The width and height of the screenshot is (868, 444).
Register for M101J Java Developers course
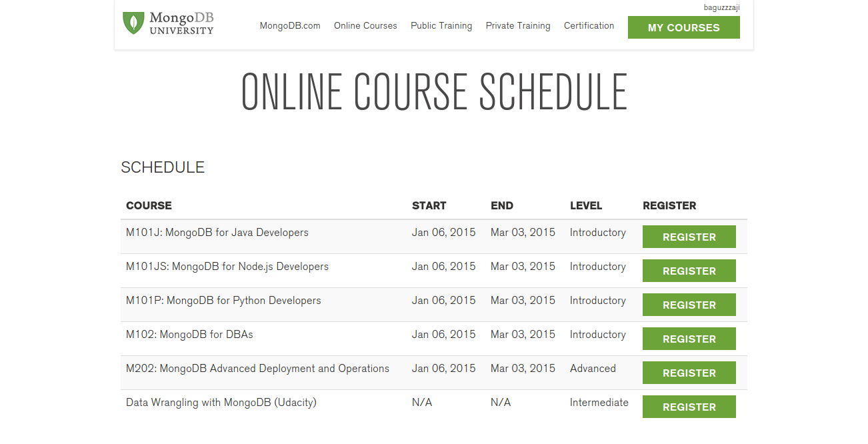coord(689,237)
